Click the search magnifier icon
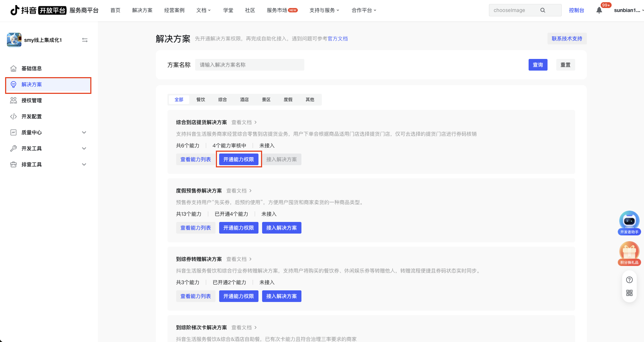Viewport: 644px width, 342px height. pyautogui.click(x=542, y=10)
